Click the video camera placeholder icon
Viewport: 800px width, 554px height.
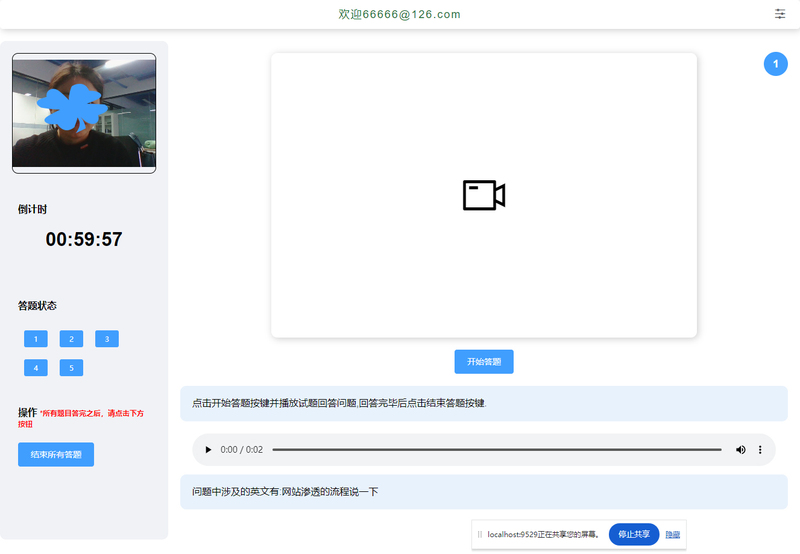[x=484, y=195]
